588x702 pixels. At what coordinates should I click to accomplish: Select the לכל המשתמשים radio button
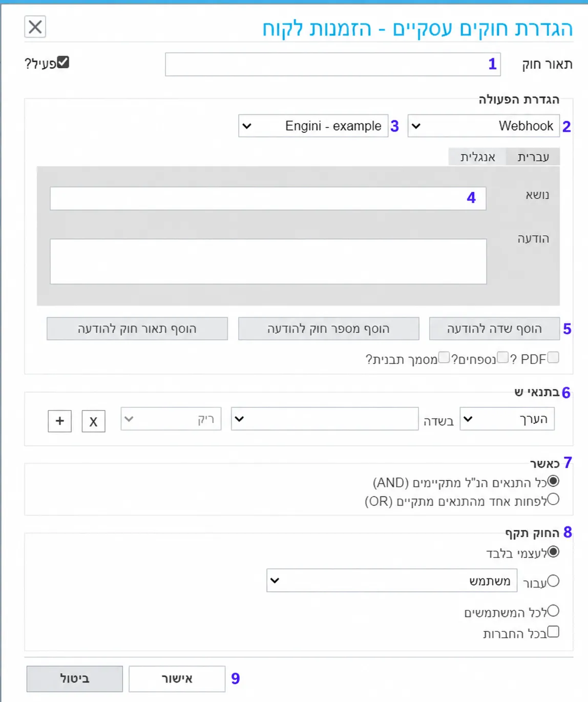(553, 611)
